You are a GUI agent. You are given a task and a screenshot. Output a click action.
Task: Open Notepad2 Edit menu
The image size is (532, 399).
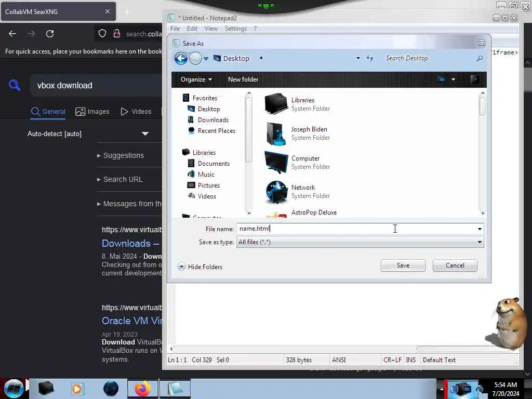pos(192,29)
